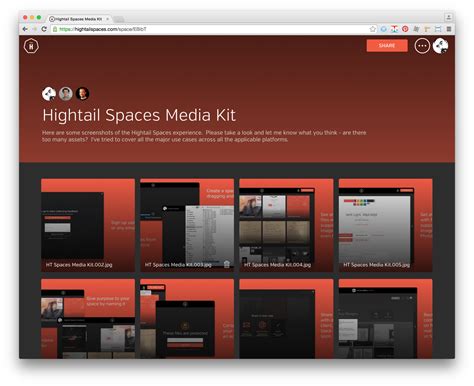
Task: Open the fourth thumbnail in the second row
Action: [385, 319]
